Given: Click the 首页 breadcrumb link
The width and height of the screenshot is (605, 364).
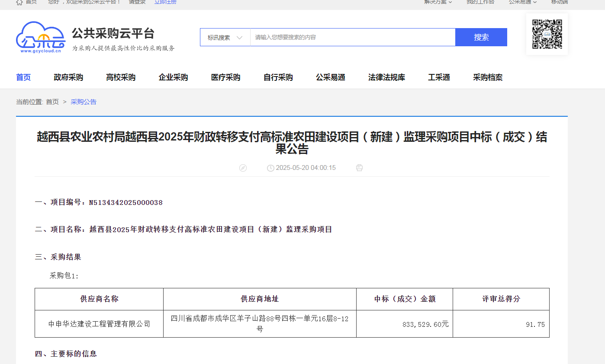Looking at the screenshot, I should (x=52, y=102).
